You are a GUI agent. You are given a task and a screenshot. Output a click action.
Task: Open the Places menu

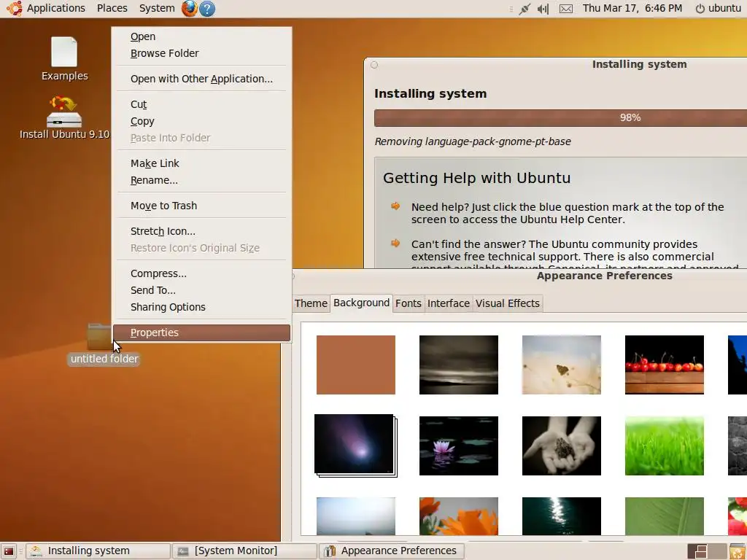click(112, 8)
